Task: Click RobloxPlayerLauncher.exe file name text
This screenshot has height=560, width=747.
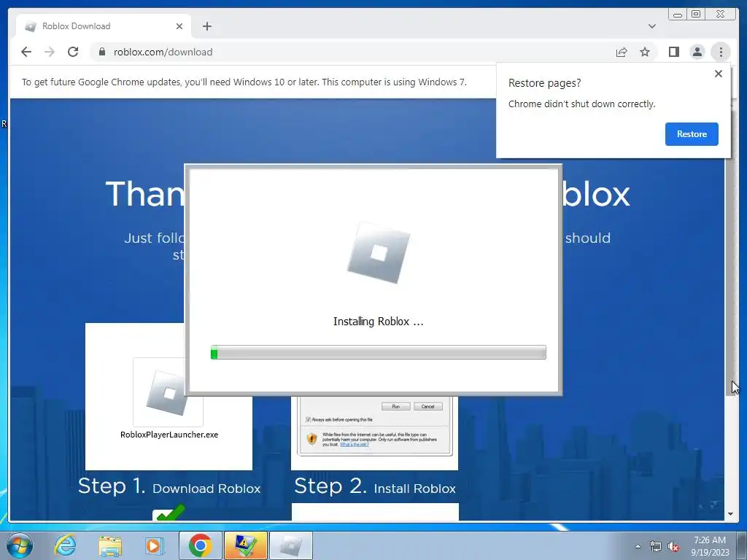Action: [169, 435]
